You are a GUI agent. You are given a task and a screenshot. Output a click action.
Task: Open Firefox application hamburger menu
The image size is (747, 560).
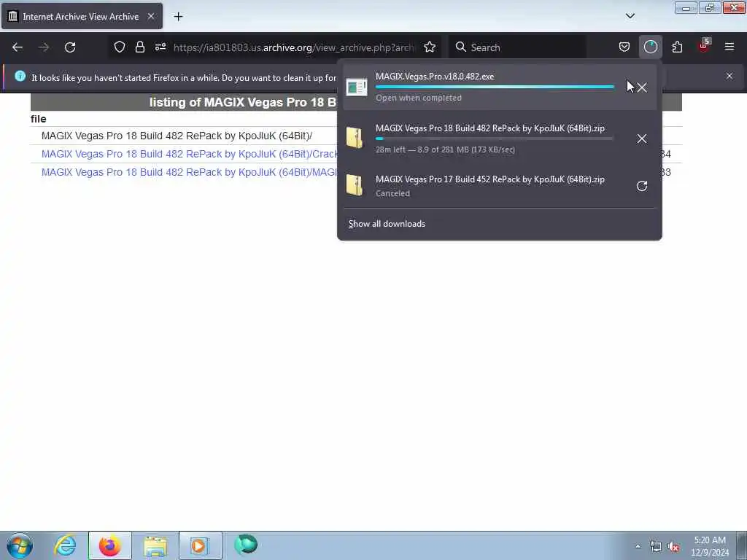coord(729,47)
